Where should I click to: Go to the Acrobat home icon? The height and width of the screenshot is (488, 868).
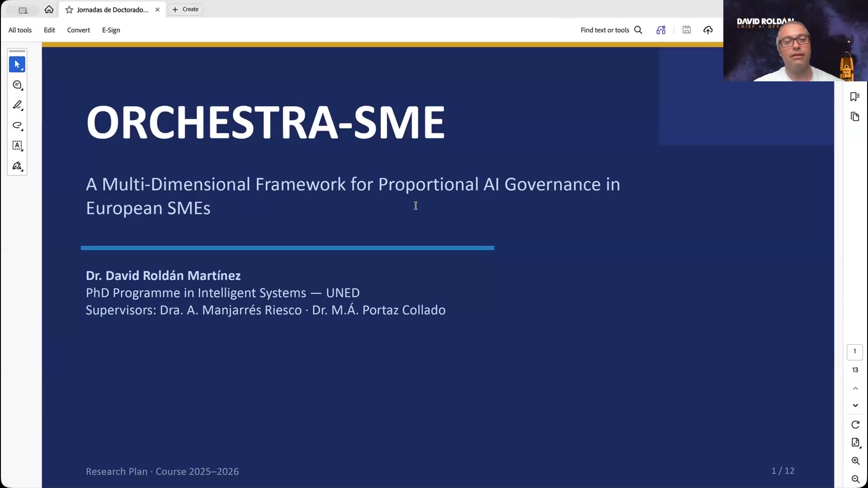point(49,9)
